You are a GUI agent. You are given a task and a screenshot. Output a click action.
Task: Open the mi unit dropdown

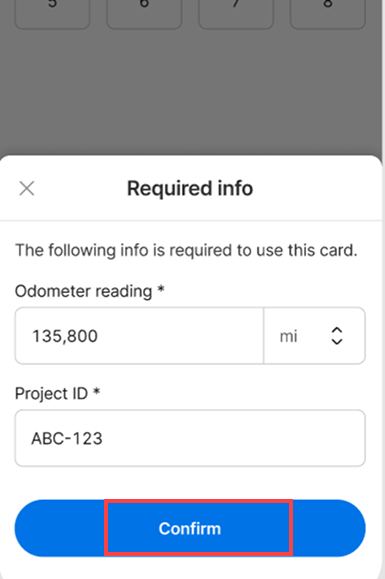314,336
